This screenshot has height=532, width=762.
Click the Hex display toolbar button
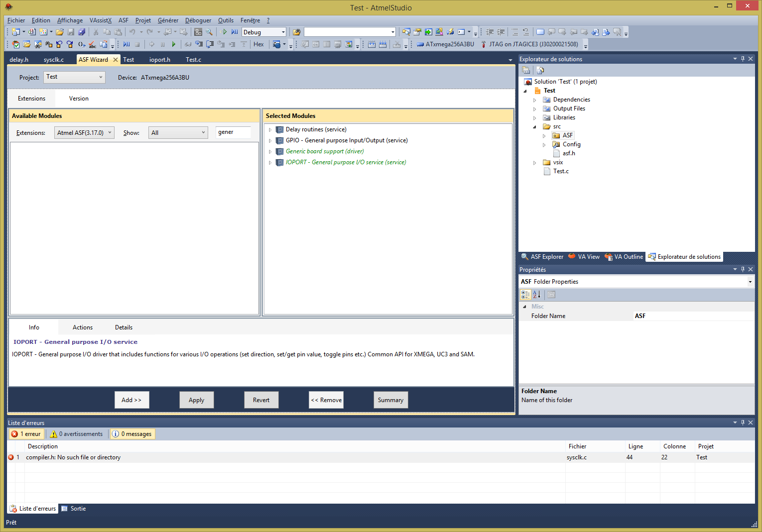[258, 44]
